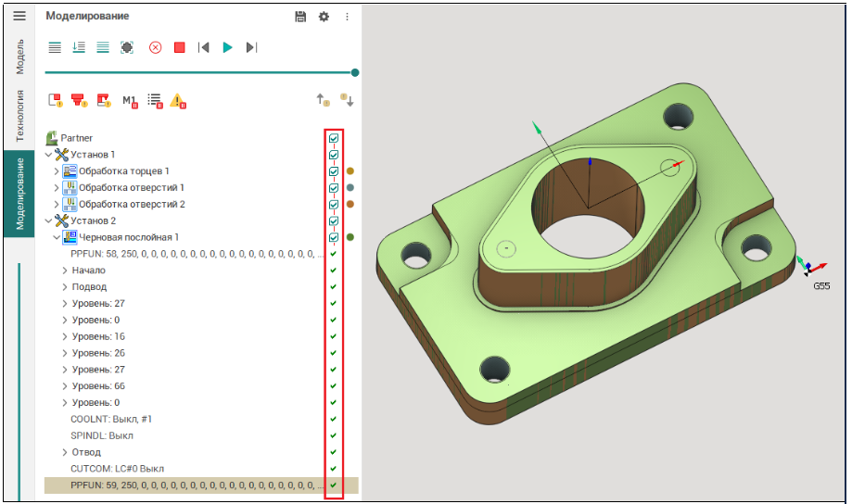Switch to the Технология tab

(x=19, y=115)
